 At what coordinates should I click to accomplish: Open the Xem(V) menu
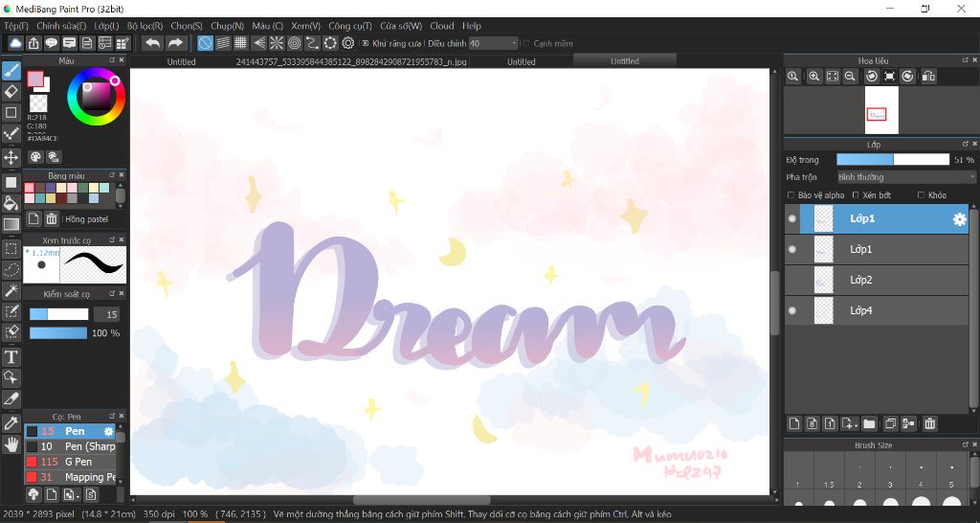pyautogui.click(x=305, y=26)
